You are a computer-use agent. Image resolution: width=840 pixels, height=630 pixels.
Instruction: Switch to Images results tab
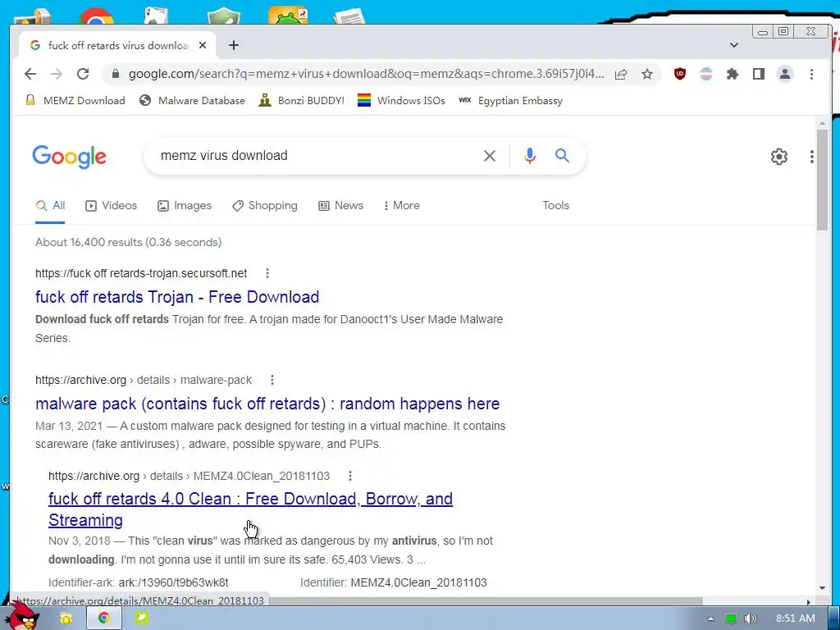point(185,206)
